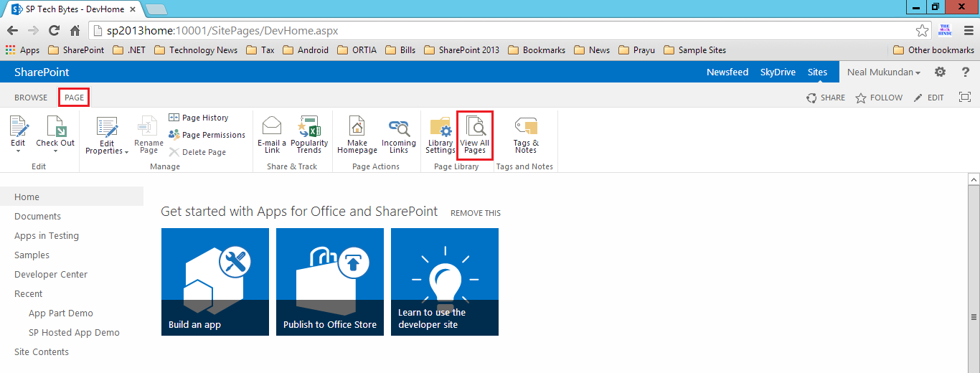Open the Neal Mukundan user menu
The width and height of the screenshot is (980, 373).
(x=884, y=72)
